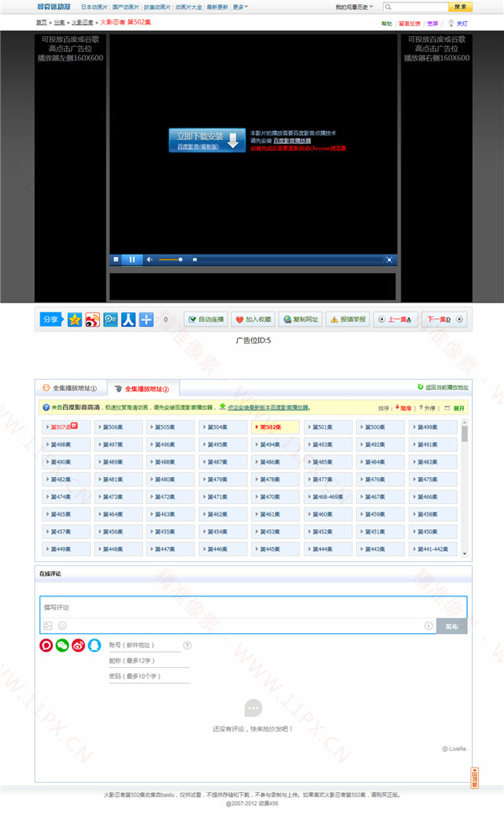Go to previous episode 上一集
504x819 pixels.
click(x=396, y=319)
